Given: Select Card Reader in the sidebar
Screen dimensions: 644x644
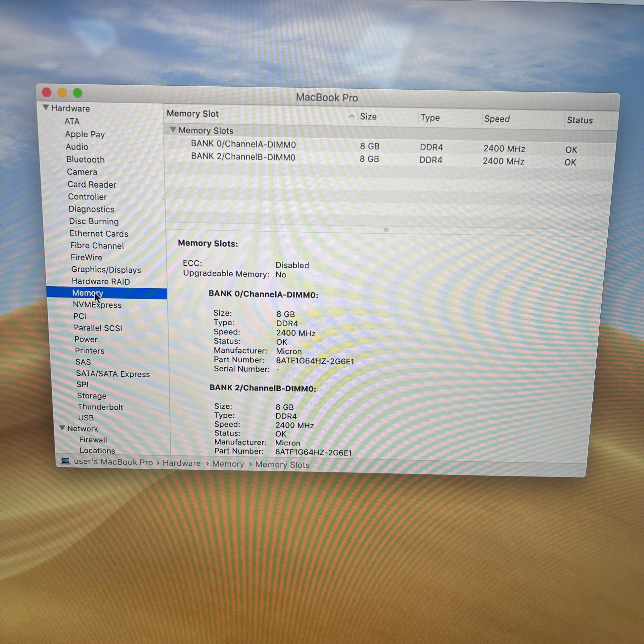Looking at the screenshot, I should 92,184.
